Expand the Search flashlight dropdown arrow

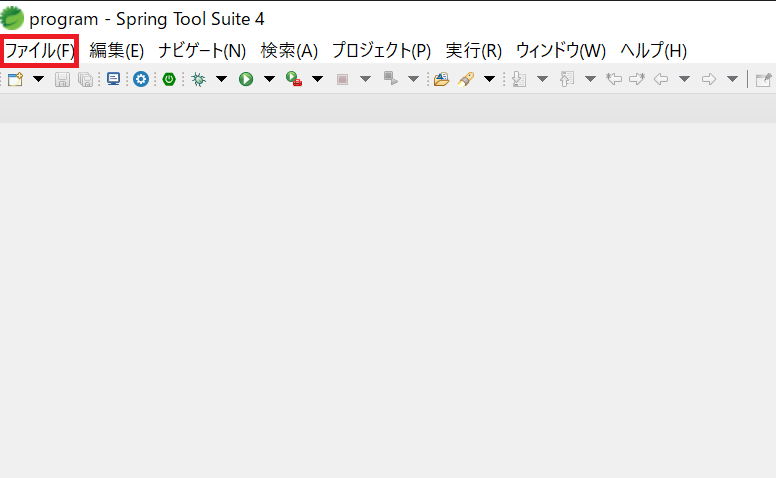489,79
